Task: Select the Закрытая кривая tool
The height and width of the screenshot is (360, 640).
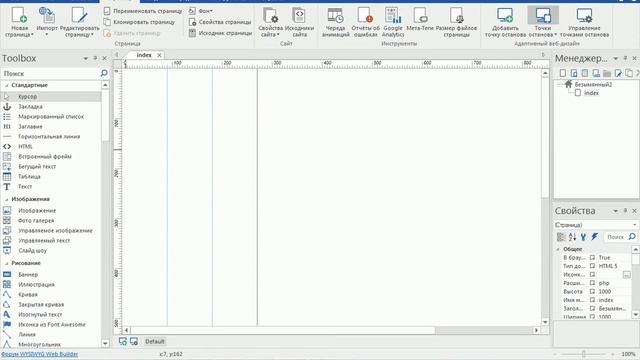Action: coord(51,304)
